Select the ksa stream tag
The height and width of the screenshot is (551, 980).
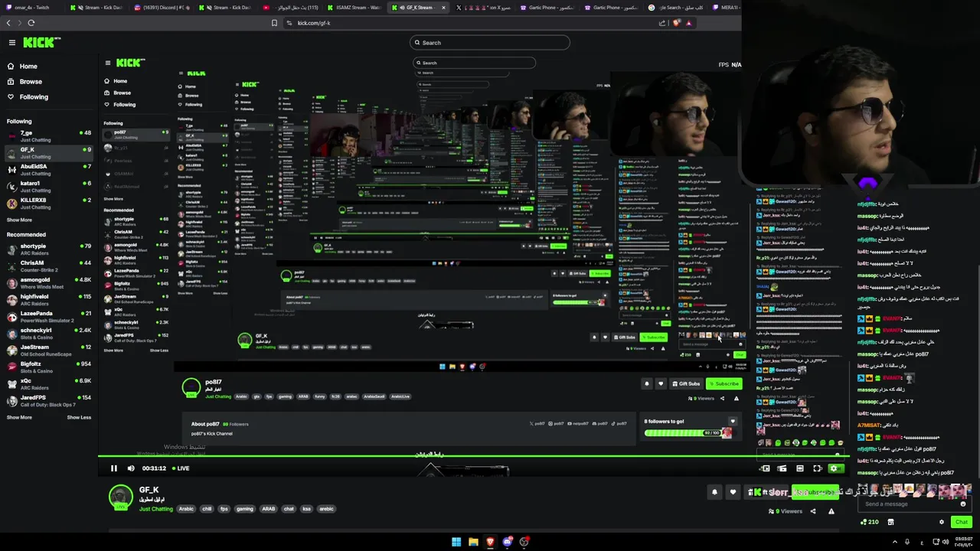306,509
